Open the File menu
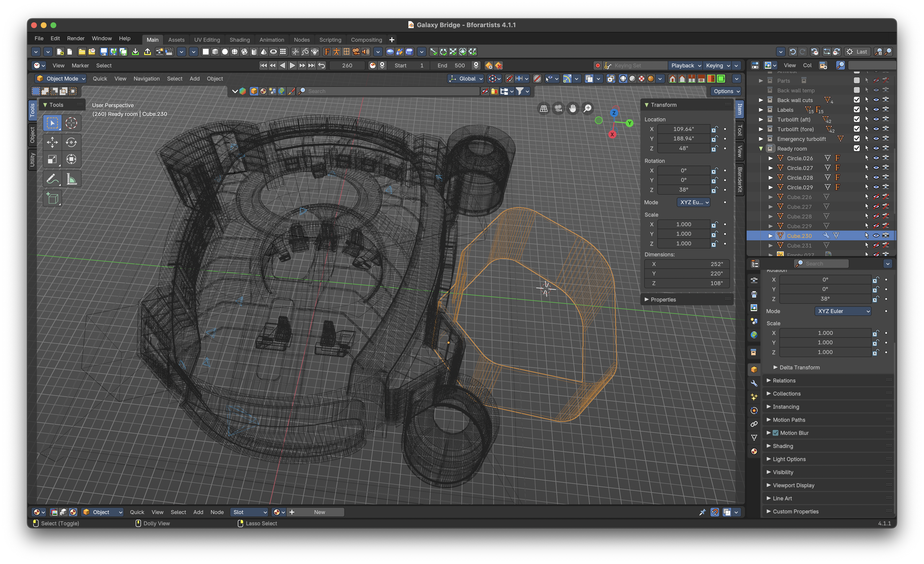This screenshot has height=564, width=924. [x=39, y=38]
